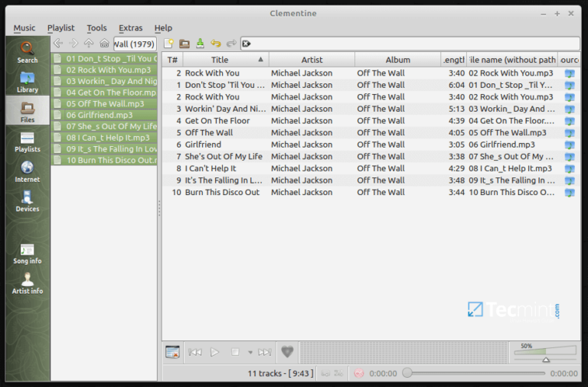Select file 06 Girlfriend.mp3

[104, 115]
